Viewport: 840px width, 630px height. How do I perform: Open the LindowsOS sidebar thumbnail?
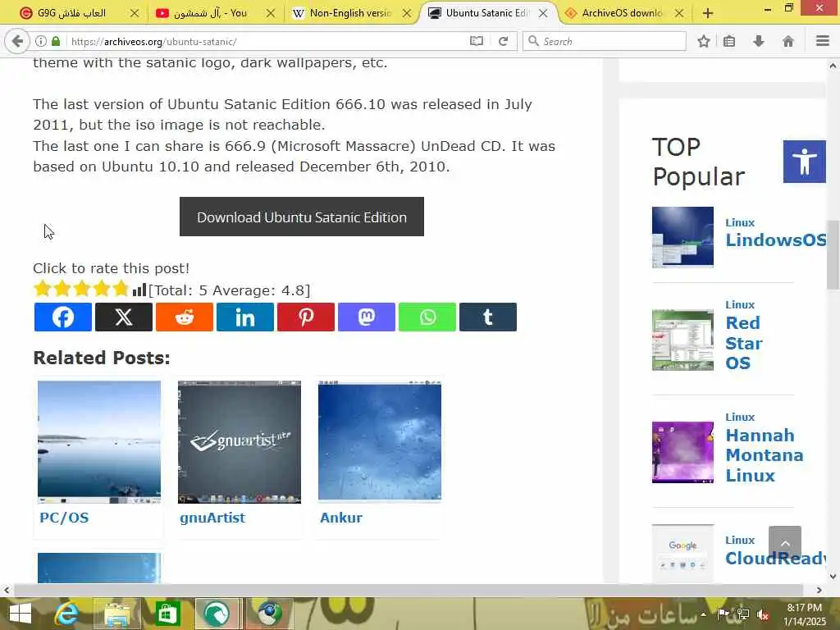coord(682,237)
